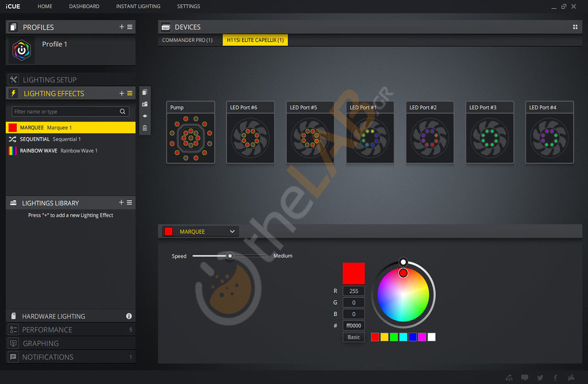Open SETTINGS menu
The height and width of the screenshot is (384, 588).
tap(189, 6)
